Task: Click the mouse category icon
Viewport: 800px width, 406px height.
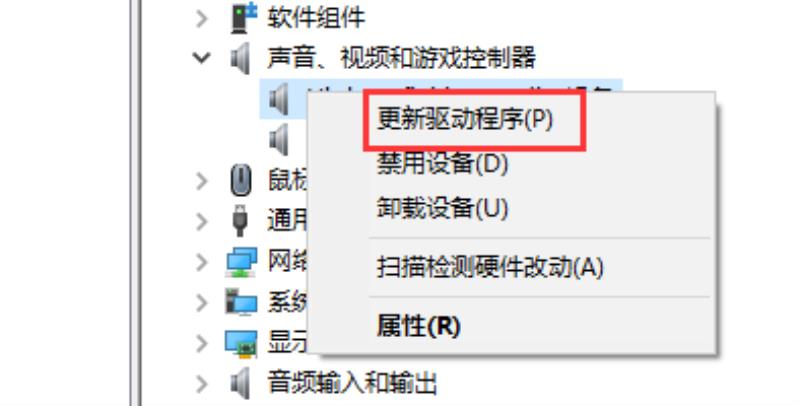Action: coord(241,180)
